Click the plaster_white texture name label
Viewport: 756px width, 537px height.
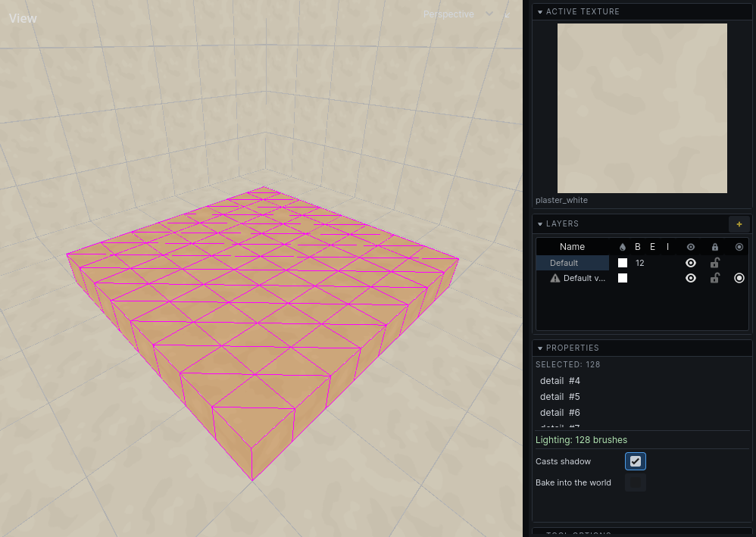[x=561, y=200]
